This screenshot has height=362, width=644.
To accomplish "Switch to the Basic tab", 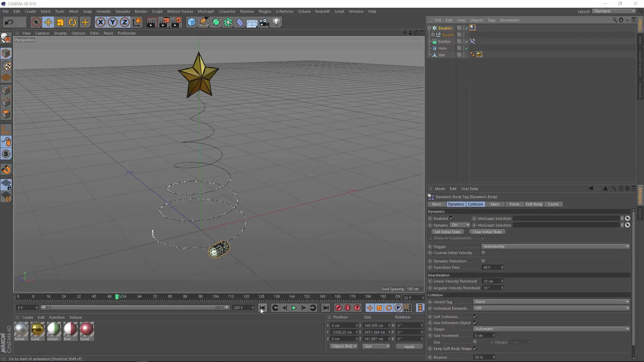I will (437, 204).
